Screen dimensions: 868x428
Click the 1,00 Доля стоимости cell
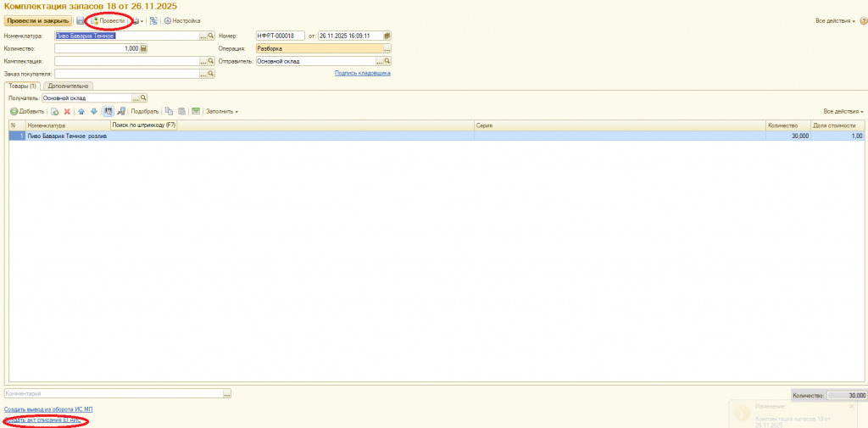[837, 136]
